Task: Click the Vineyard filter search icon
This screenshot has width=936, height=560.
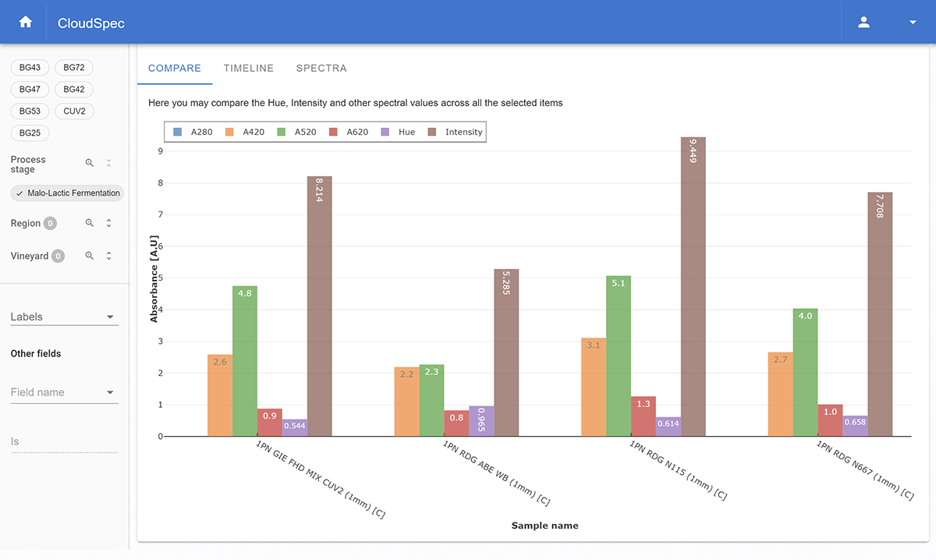Action: (x=90, y=256)
